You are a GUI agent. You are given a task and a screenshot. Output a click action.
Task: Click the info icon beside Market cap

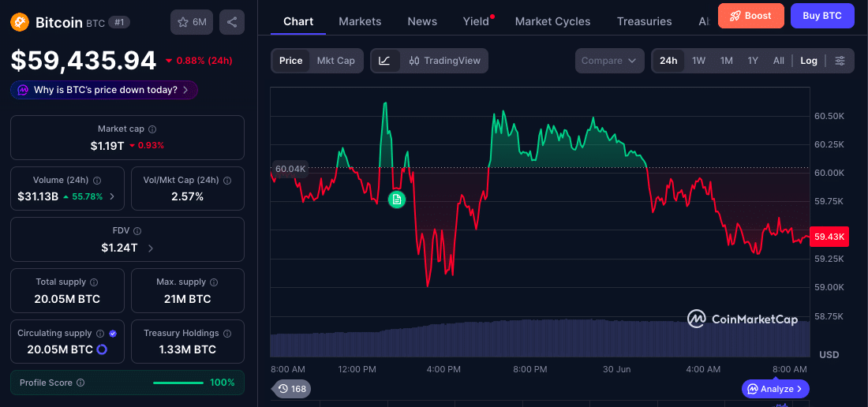[152, 129]
